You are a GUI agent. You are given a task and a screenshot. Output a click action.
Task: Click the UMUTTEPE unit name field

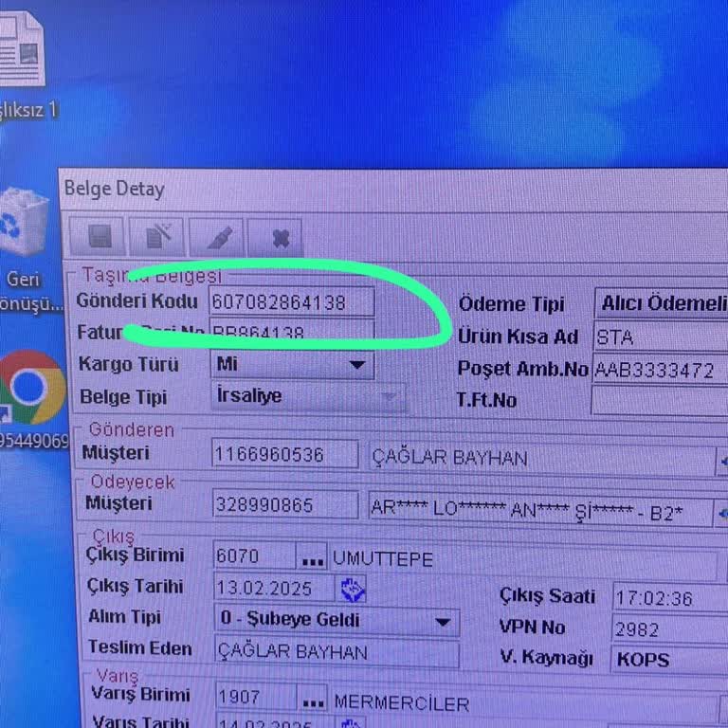pos(523,561)
